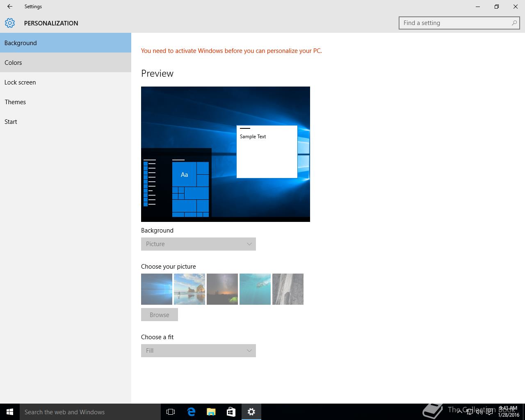This screenshot has height=420, width=525.
Task: Click the activation warning message
Action: (x=231, y=51)
